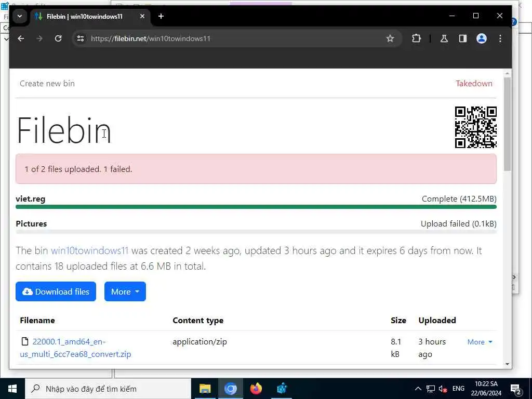Image resolution: width=532 pixels, height=399 pixels.
Task: Click the application/zip cell
Action: [200, 342]
